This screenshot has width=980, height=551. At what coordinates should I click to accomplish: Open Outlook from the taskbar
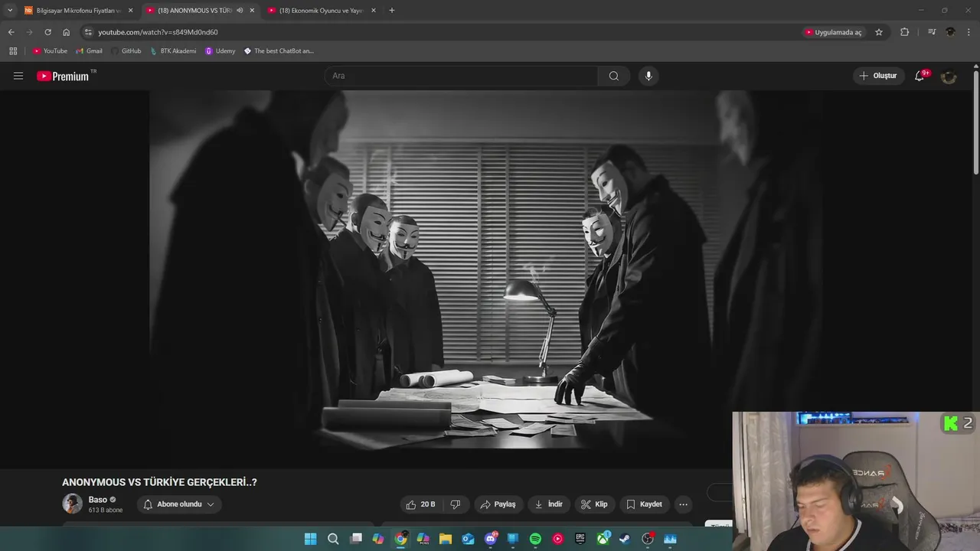click(468, 539)
